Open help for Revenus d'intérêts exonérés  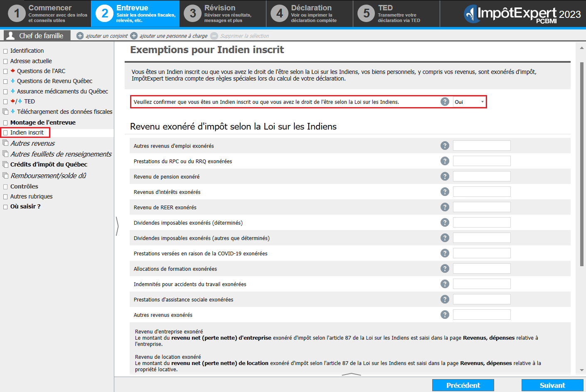[x=445, y=192]
